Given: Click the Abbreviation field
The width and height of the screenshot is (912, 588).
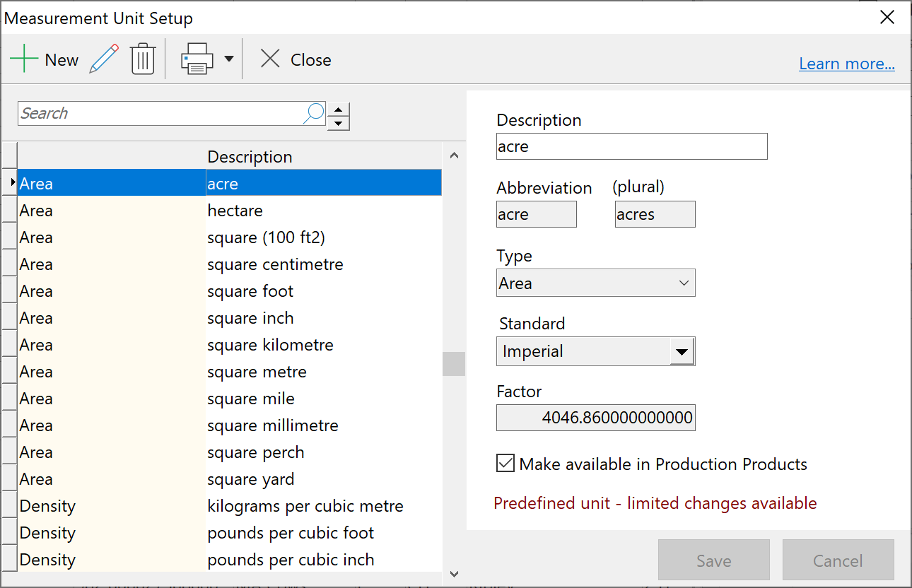Looking at the screenshot, I should click(537, 214).
